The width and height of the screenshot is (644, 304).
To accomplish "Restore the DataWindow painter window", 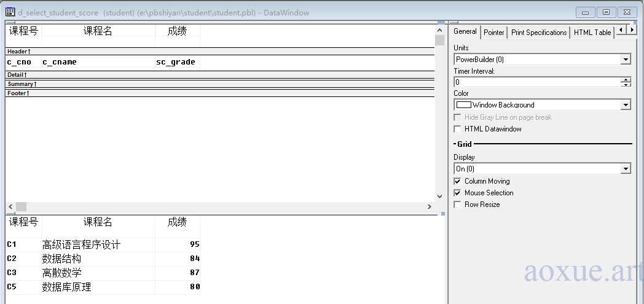I will pyautogui.click(x=606, y=12).
